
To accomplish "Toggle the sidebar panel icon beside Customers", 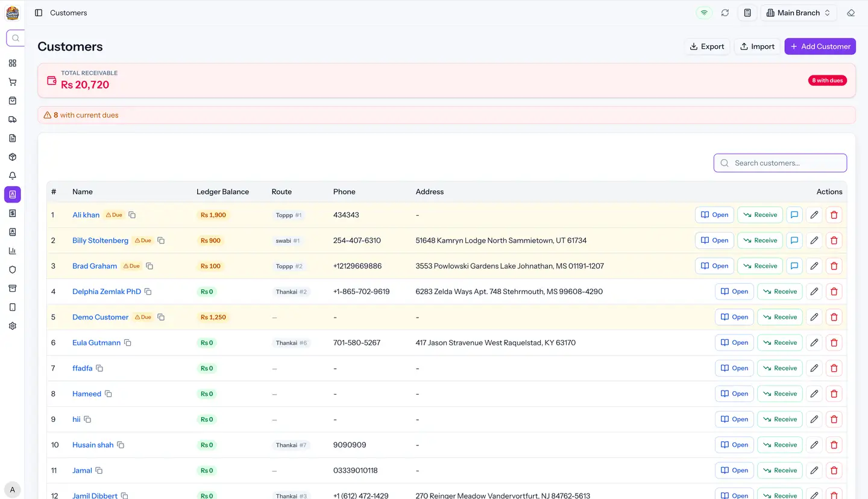I will pyautogui.click(x=39, y=13).
